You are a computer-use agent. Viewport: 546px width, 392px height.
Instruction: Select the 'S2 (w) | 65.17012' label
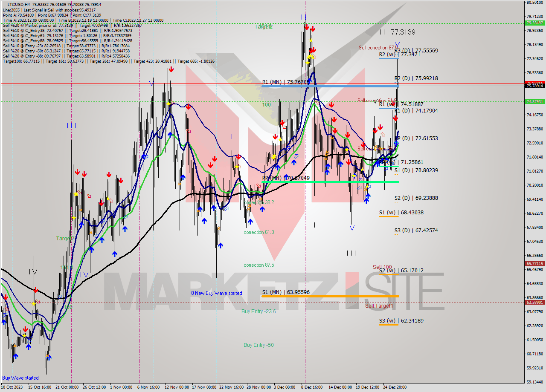pyautogui.click(x=401, y=270)
